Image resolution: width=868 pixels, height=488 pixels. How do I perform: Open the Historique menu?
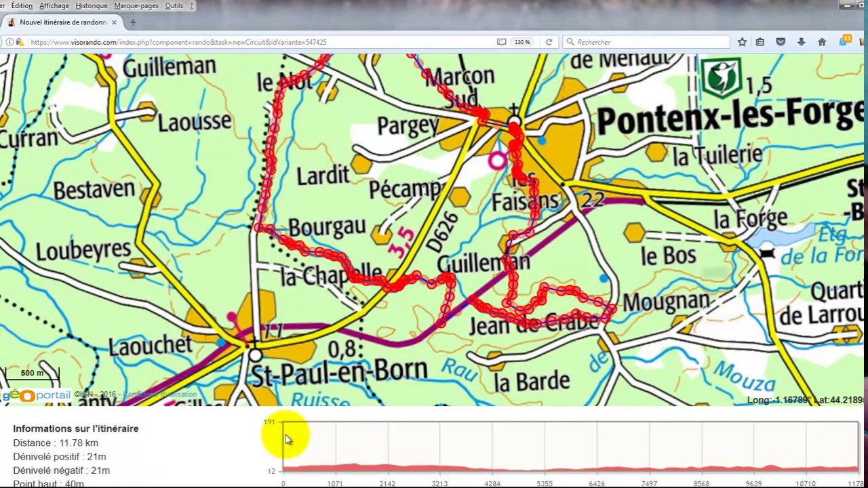91,5
